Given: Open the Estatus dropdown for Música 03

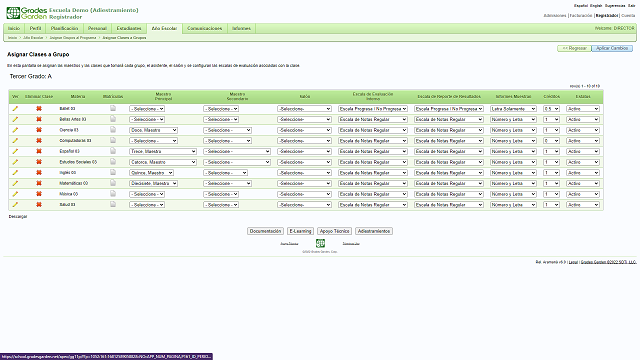Looking at the screenshot, I should pyautogui.click(x=583, y=194).
